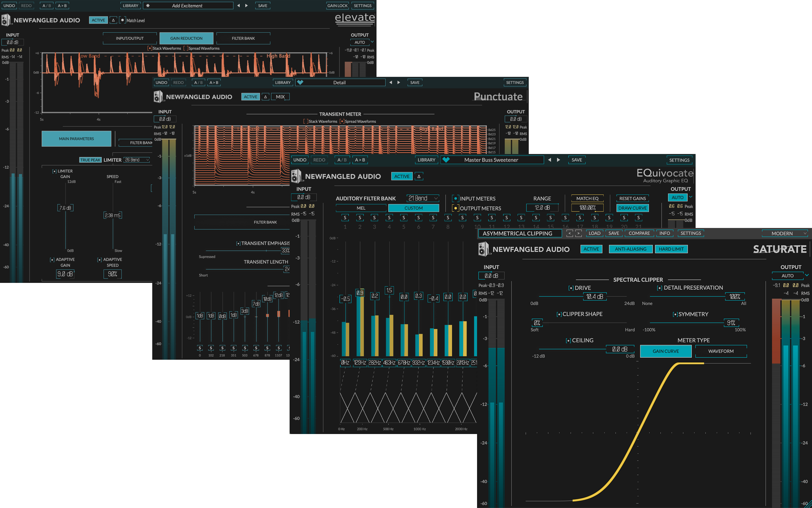The image size is (812, 508).
Task: Toggle Stack Waveforms in Elevate
Action: 150,48
